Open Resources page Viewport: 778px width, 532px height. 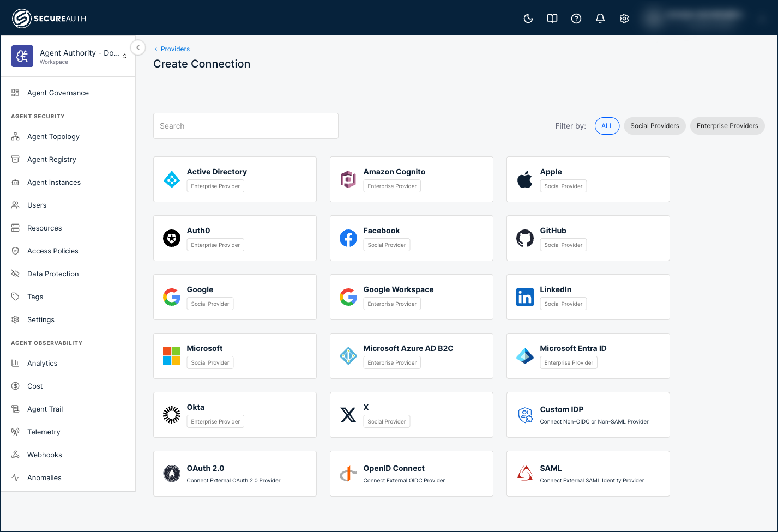(44, 228)
